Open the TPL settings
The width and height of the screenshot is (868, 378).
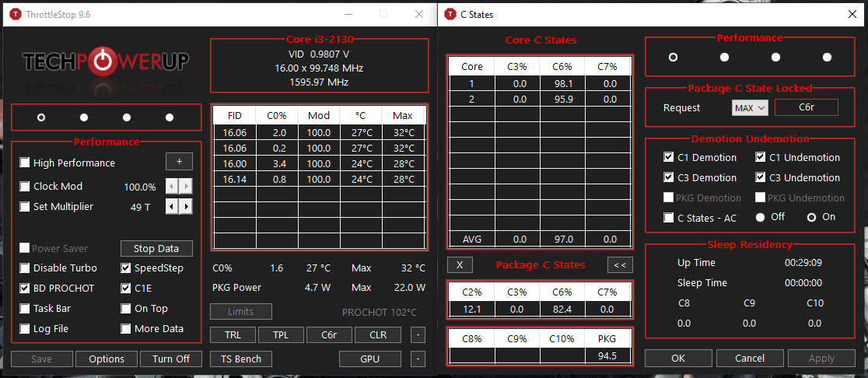coord(282,334)
